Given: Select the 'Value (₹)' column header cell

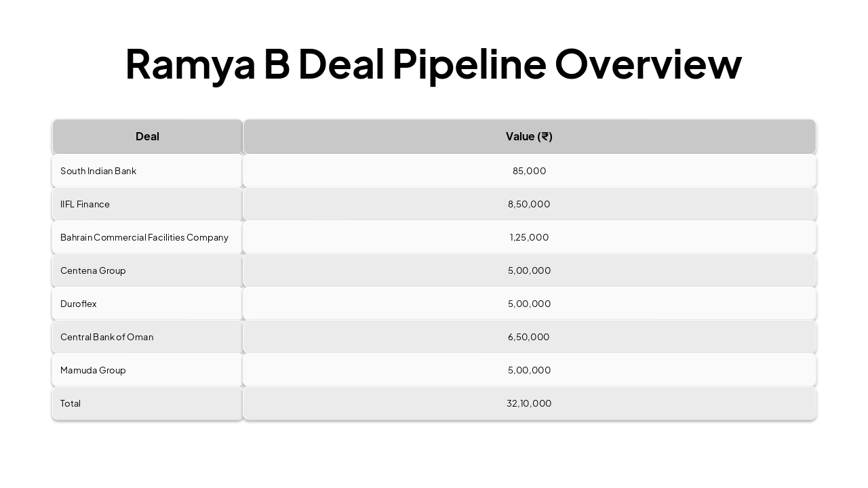Looking at the screenshot, I should point(529,136).
